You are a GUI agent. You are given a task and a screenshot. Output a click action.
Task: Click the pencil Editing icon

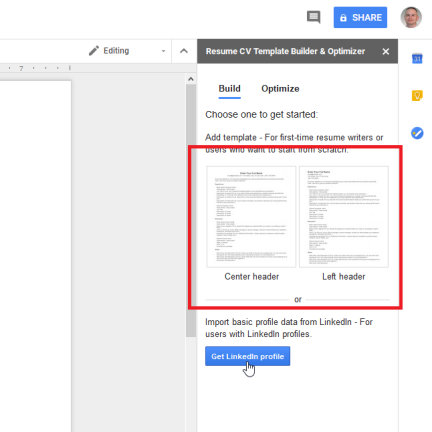[94, 51]
